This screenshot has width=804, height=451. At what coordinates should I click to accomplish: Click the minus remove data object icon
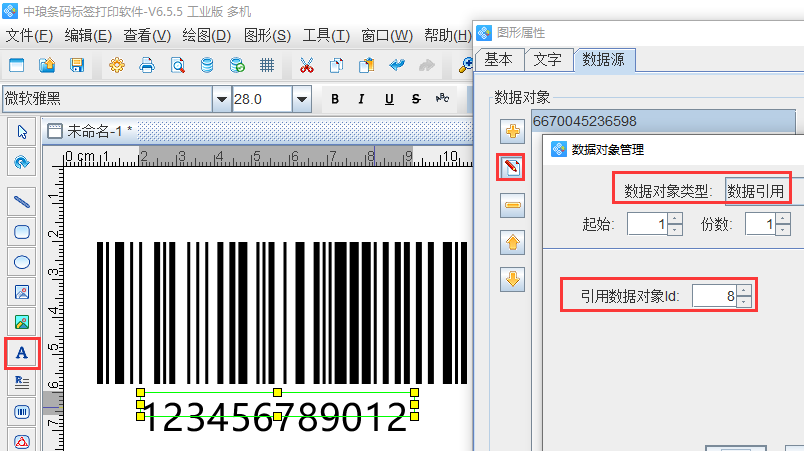tap(513, 205)
